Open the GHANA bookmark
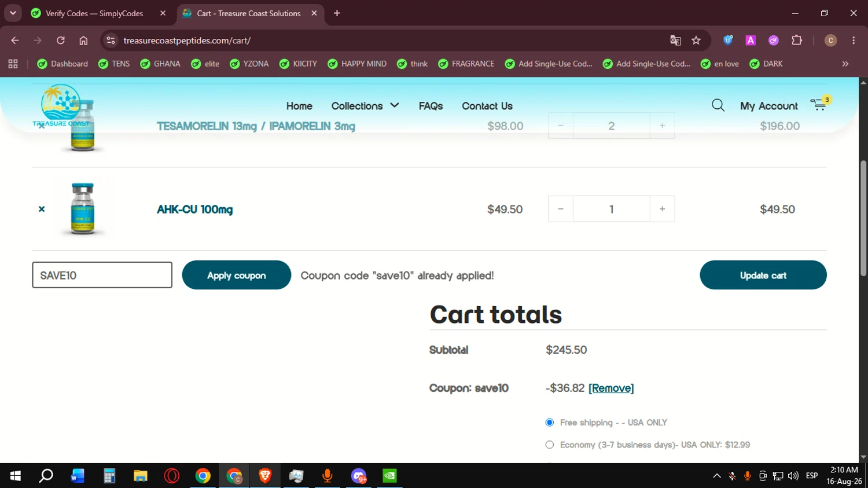This screenshot has width=868, height=488. [x=160, y=64]
